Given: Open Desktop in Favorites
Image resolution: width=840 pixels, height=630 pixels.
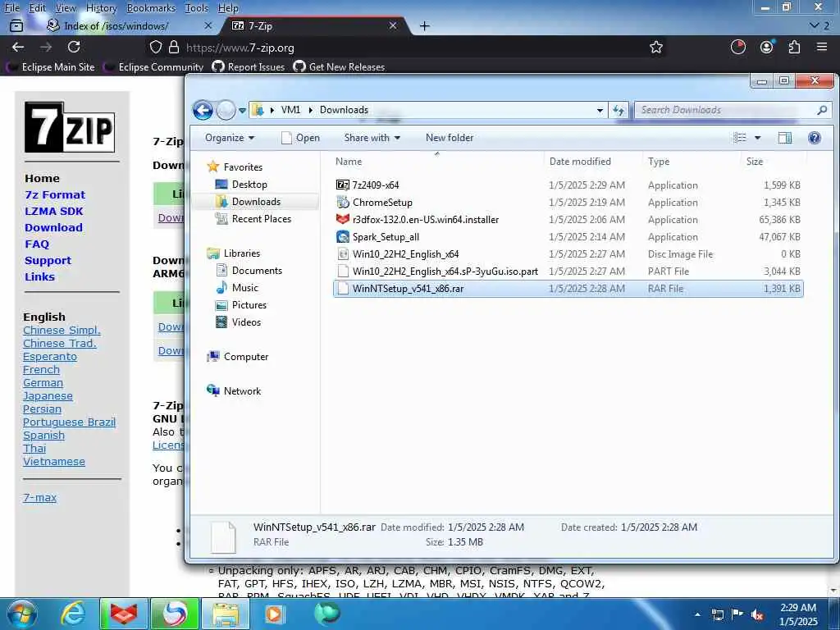Looking at the screenshot, I should click(249, 185).
